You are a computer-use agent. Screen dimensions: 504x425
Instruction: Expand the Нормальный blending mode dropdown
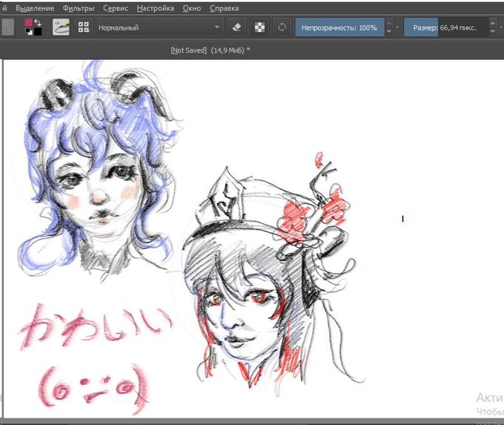coord(159,27)
